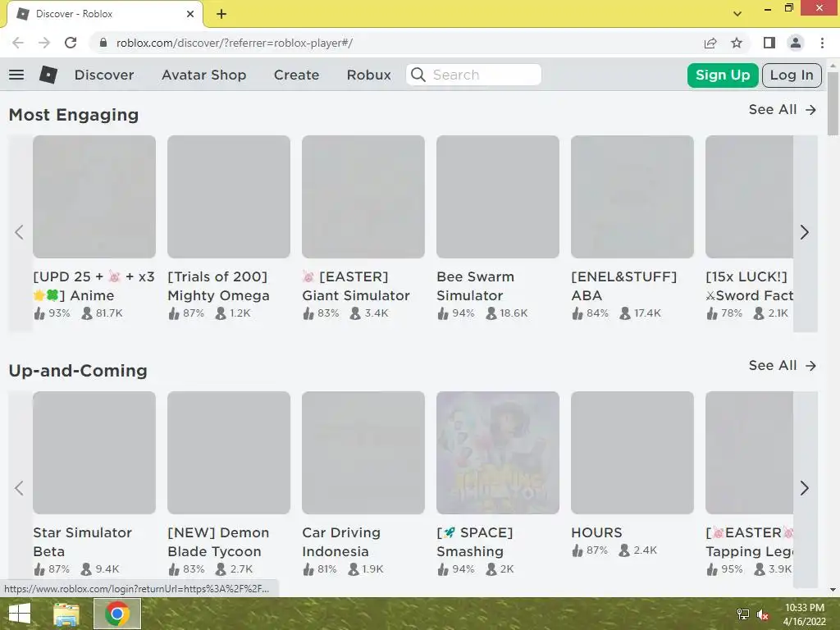Open Sword Factory game thumbnail

coord(749,197)
